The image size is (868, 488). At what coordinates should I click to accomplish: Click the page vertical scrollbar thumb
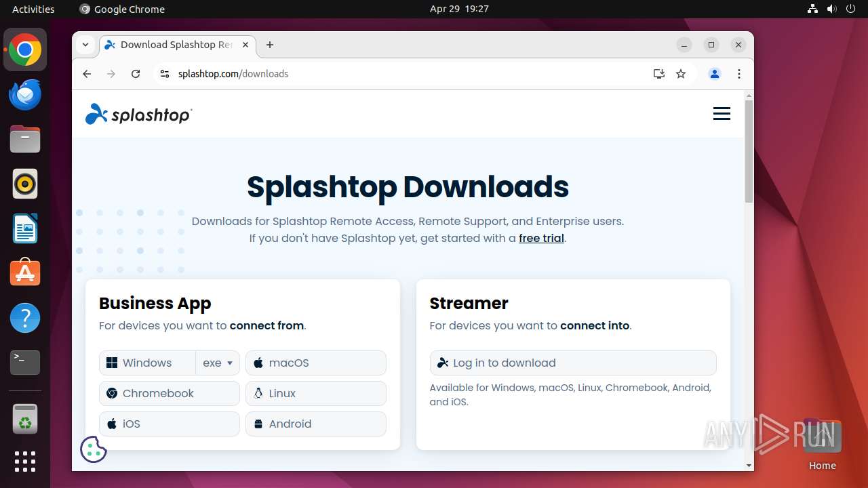(749, 151)
